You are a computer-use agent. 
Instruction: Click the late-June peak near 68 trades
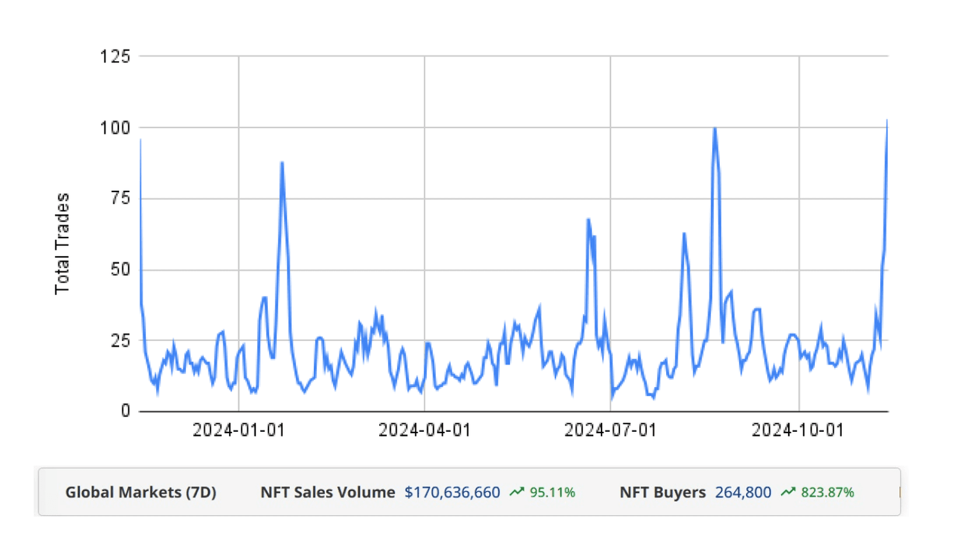tap(588, 219)
